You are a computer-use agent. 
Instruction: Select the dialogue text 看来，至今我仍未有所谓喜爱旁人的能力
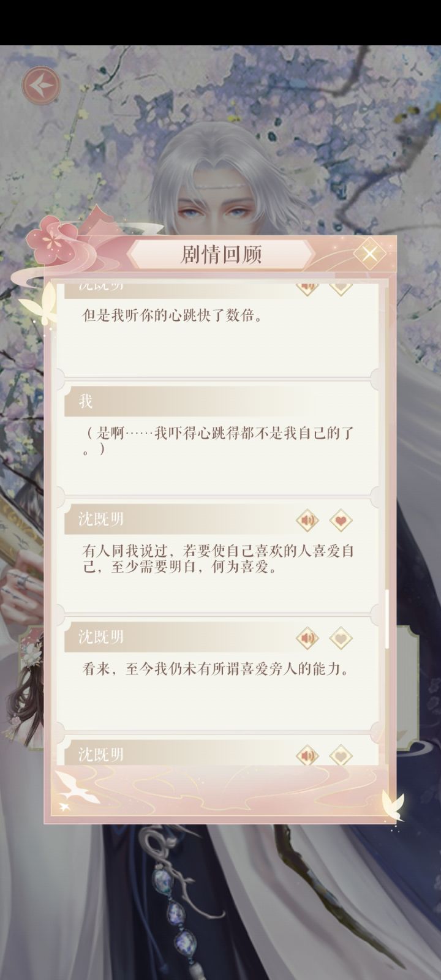(216, 669)
